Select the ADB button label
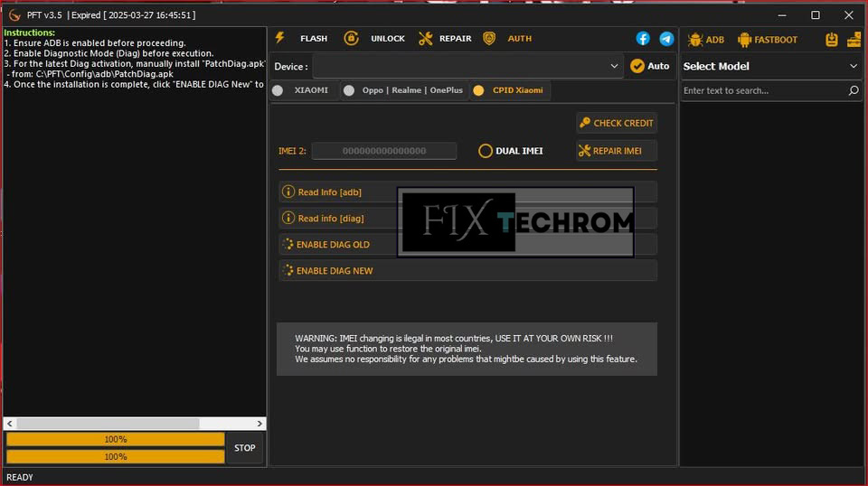The image size is (868, 486). [x=714, y=40]
